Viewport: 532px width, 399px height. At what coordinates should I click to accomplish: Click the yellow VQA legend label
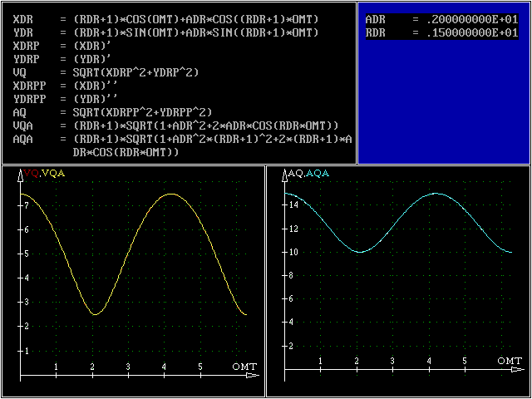(53, 174)
